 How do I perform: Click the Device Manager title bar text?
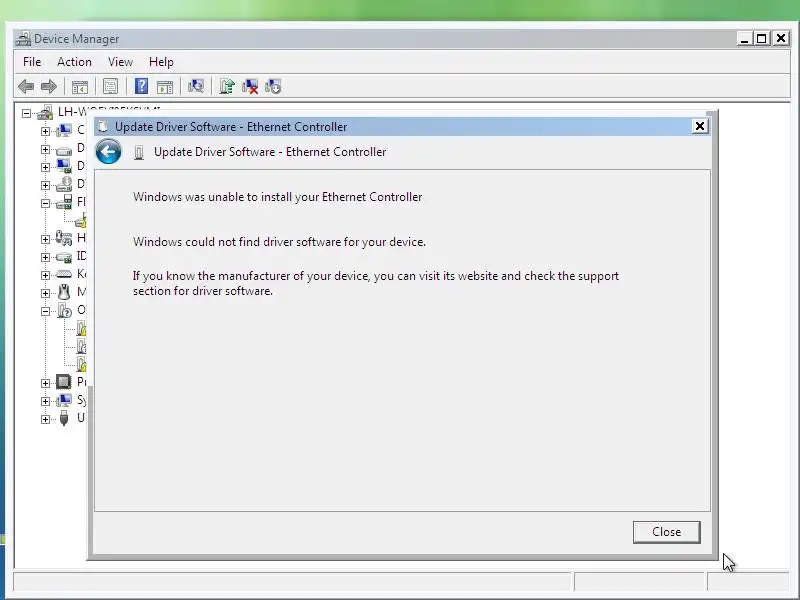pyautogui.click(x=77, y=39)
